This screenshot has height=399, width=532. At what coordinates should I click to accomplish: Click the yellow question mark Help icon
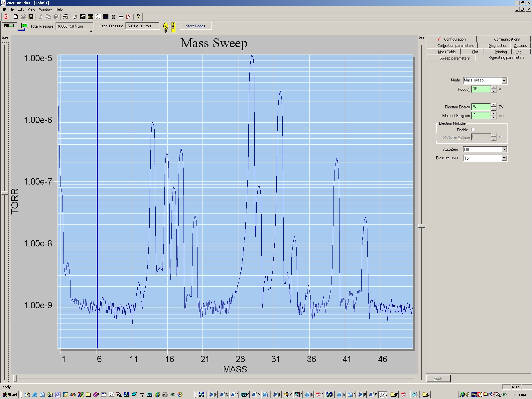[138, 17]
